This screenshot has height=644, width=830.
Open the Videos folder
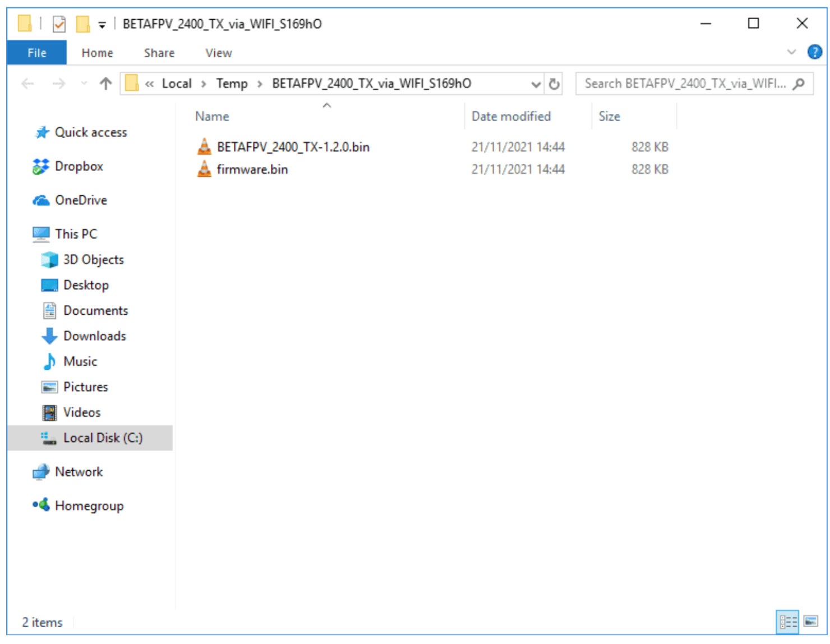click(82, 412)
